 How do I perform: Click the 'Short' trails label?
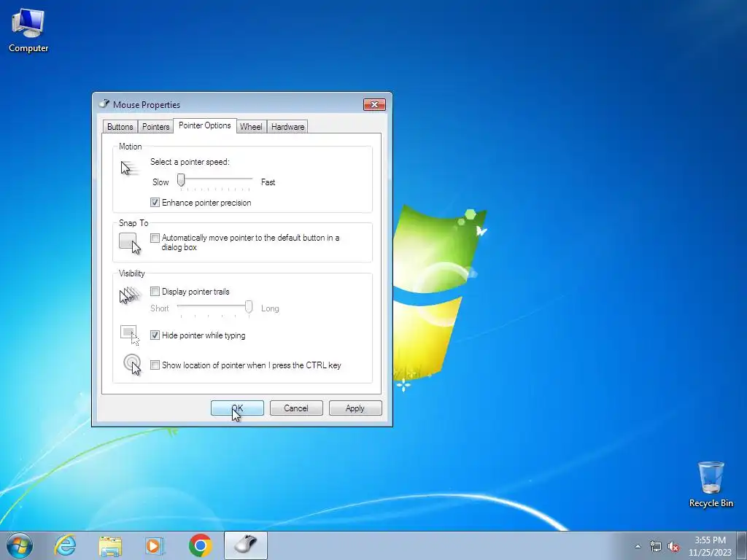click(x=160, y=308)
